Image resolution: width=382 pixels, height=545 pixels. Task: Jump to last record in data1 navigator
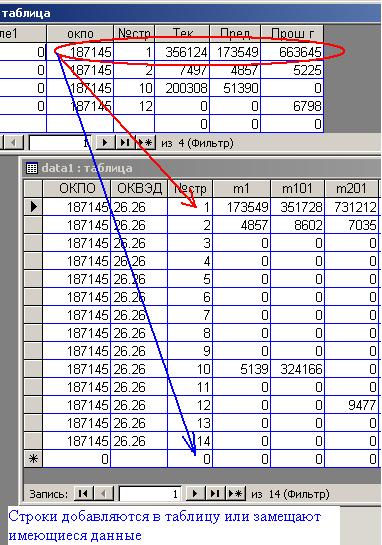click(x=215, y=493)
